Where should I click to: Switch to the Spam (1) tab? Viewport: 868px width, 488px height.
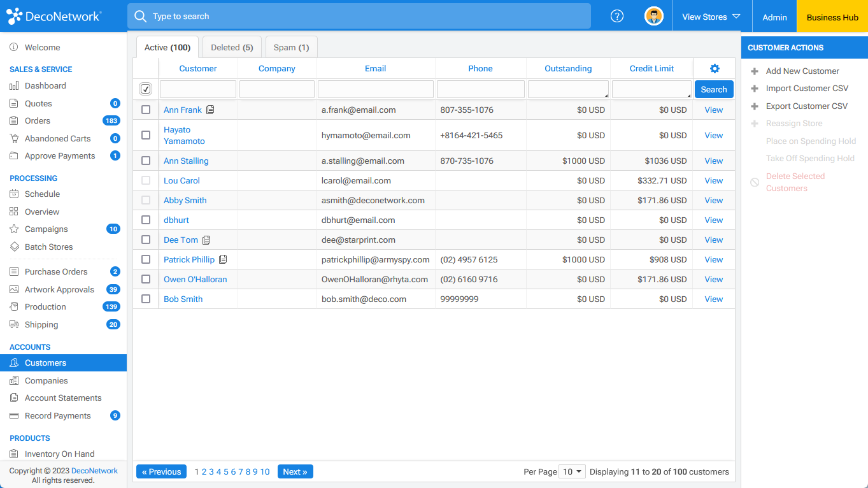click(x=291, y=47)
